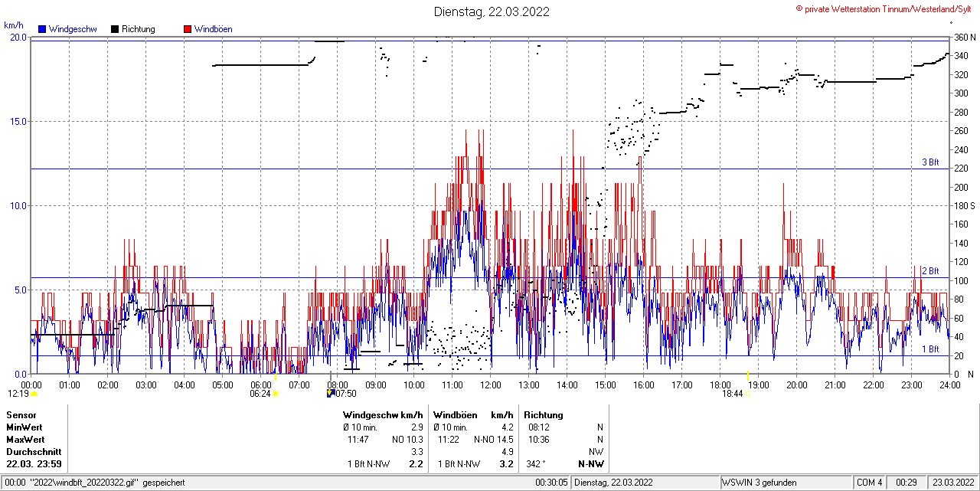Click the 00:29 status bar field
The image size is (980, 491).
point(907,483)
